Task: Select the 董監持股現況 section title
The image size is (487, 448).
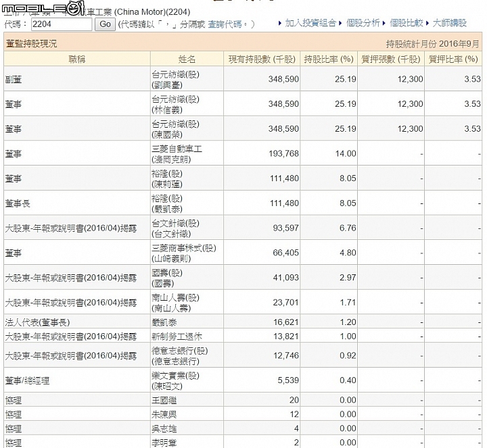Action: (31, 44)
